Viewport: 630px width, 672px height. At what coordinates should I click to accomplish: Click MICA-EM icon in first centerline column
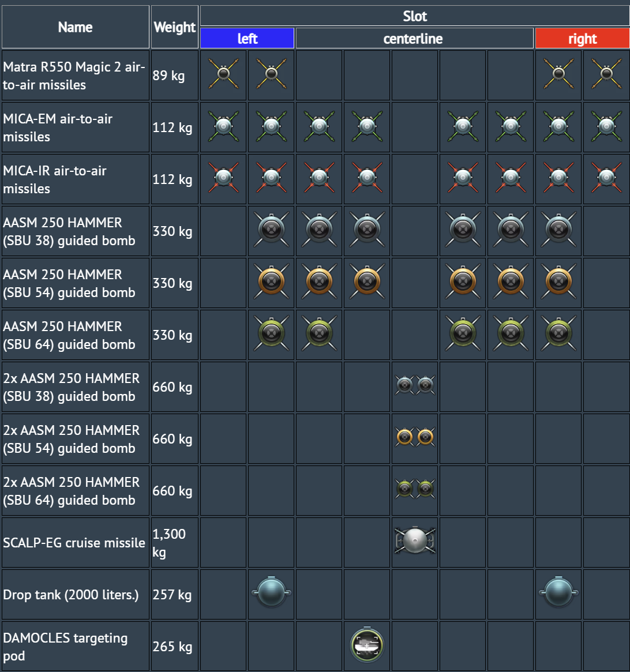[x=319, y=126]
